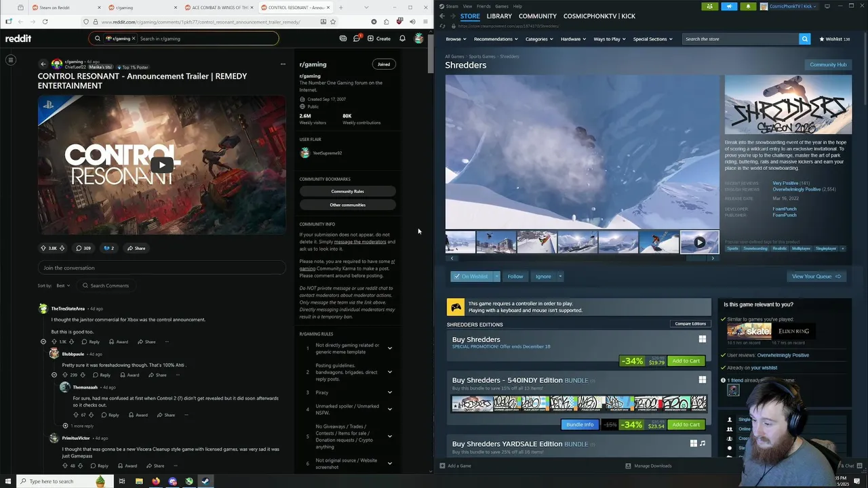Open the Hardware dropdown in Steam
The width and height of the screenshot is (868, 488).
[573, 39]
